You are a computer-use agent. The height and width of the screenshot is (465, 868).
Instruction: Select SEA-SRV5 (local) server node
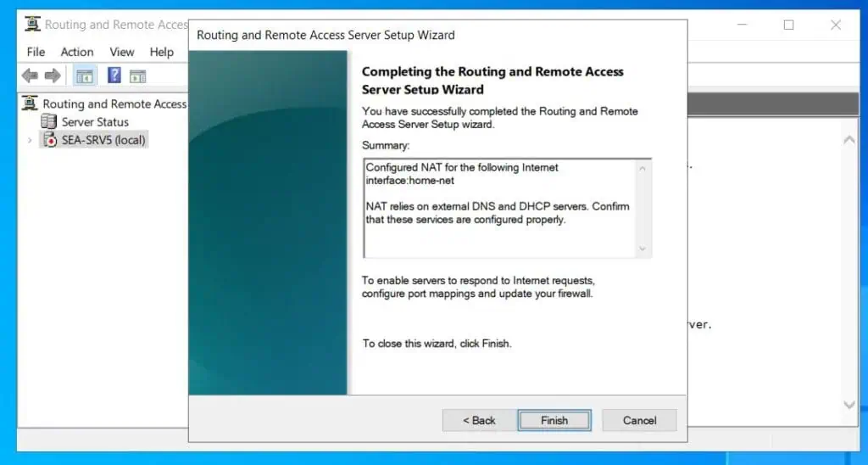103,140
